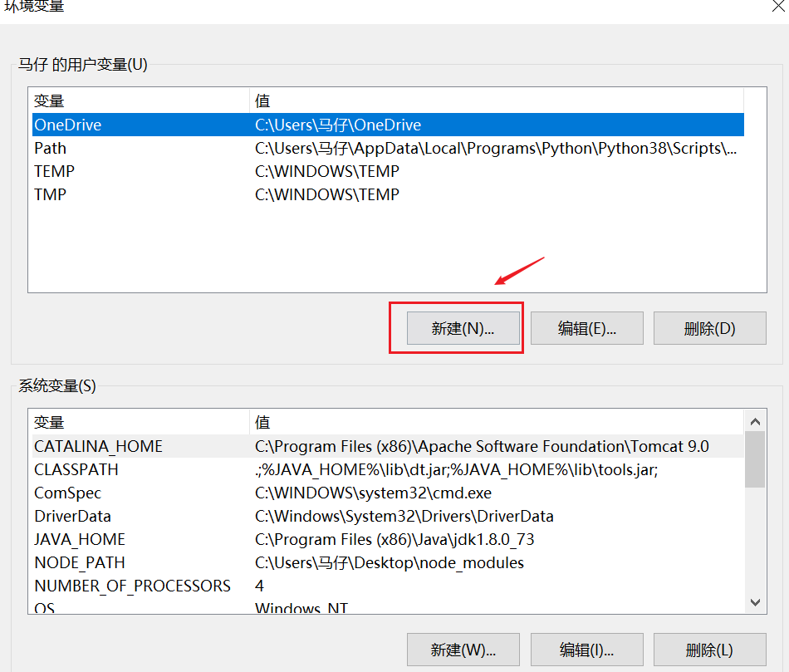Screen dimensions: 789x672
Task: Click the user variables 新建(N)... button
Action: click(463, 328)
